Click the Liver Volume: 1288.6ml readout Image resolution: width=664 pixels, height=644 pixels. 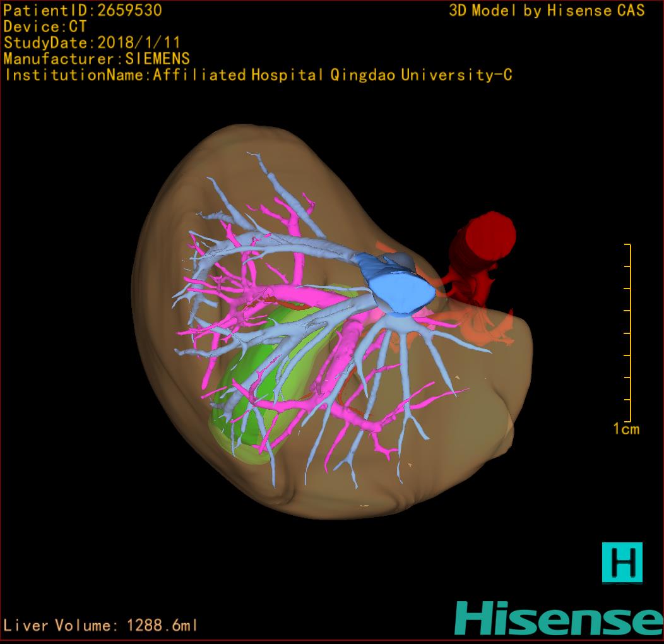(101, 626)
